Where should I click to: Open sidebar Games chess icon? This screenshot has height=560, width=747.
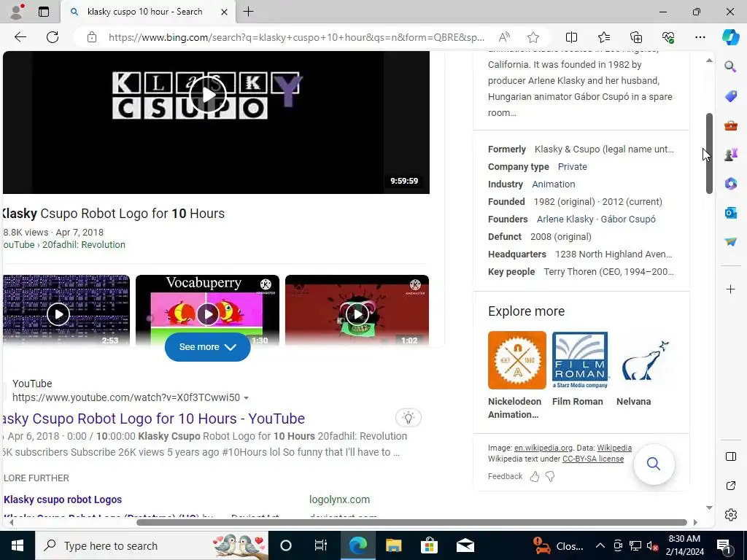[x=730, y=155]
